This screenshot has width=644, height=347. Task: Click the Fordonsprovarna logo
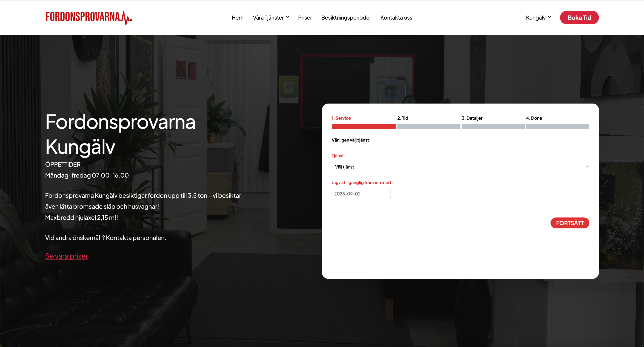pos(89,18)
